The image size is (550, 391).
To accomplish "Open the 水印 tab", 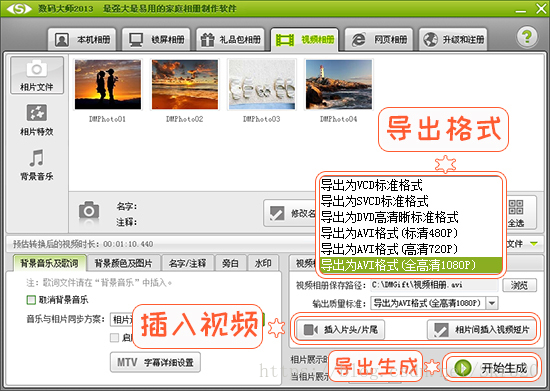I will coord(263,263).
